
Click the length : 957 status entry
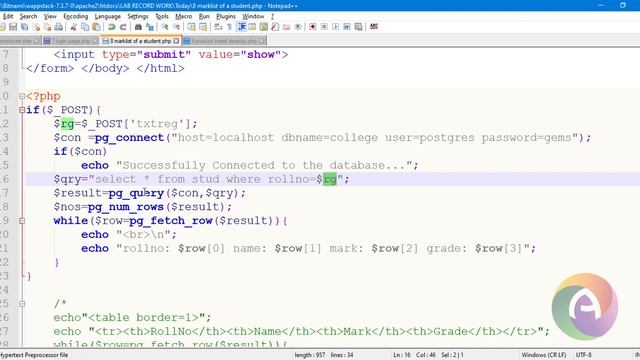(310, 355)
